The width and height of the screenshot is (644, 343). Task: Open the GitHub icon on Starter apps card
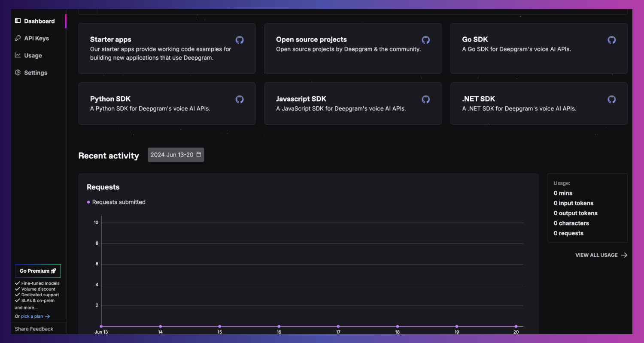(240, 39)
